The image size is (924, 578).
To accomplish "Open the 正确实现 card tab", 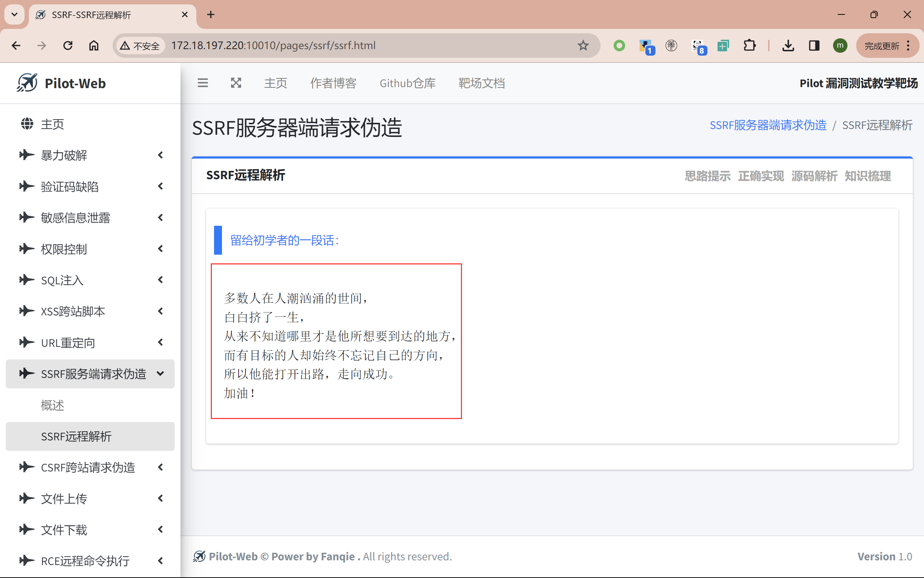I will (761, 176).
